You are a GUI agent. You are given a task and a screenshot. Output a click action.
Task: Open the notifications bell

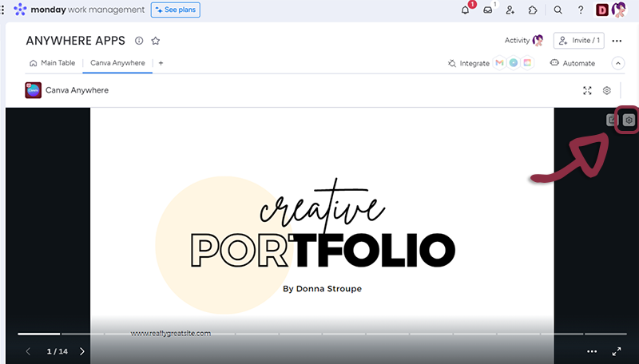pyautogui.click(x=466, y=10)
